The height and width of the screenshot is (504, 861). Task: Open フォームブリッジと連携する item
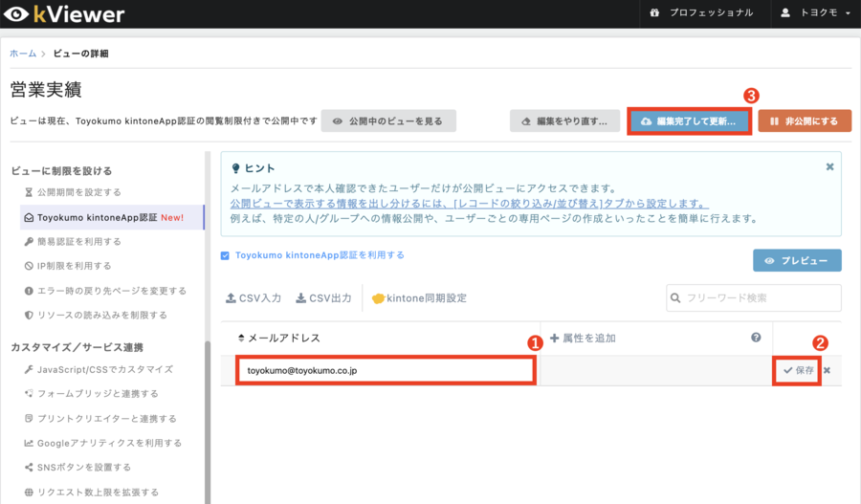click(91, 394)
